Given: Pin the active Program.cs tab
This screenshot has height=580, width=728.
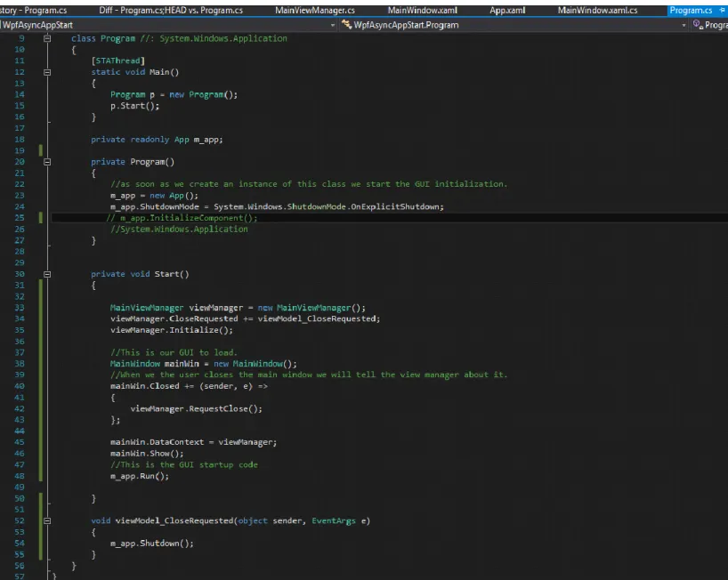Looking at the screenshot, I should pos(722,10).
